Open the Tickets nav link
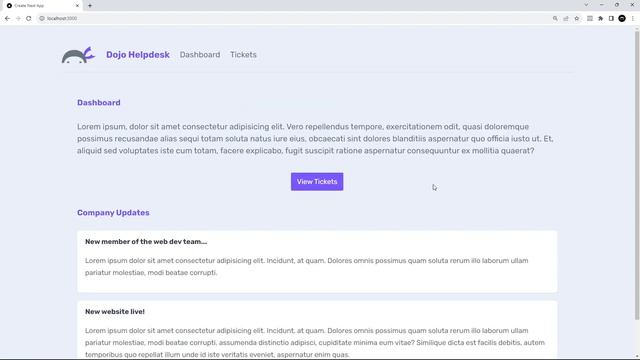 243,55
